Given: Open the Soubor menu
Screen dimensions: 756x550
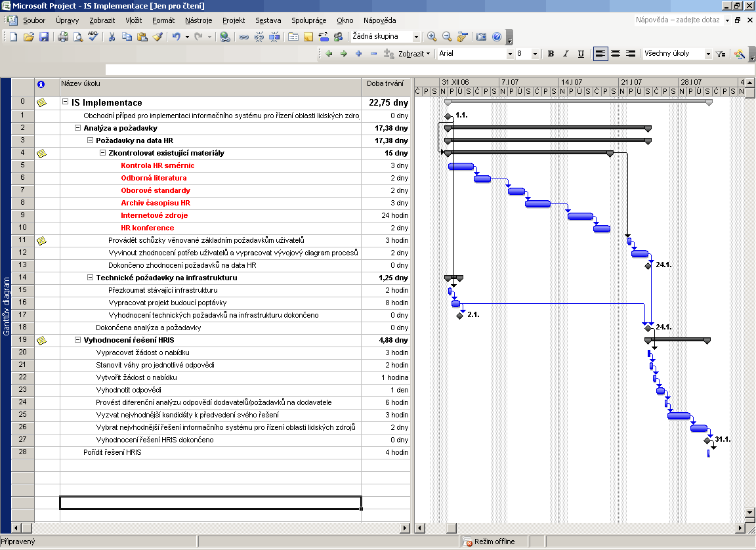Looking at the screenshot, I should point(34,20).
